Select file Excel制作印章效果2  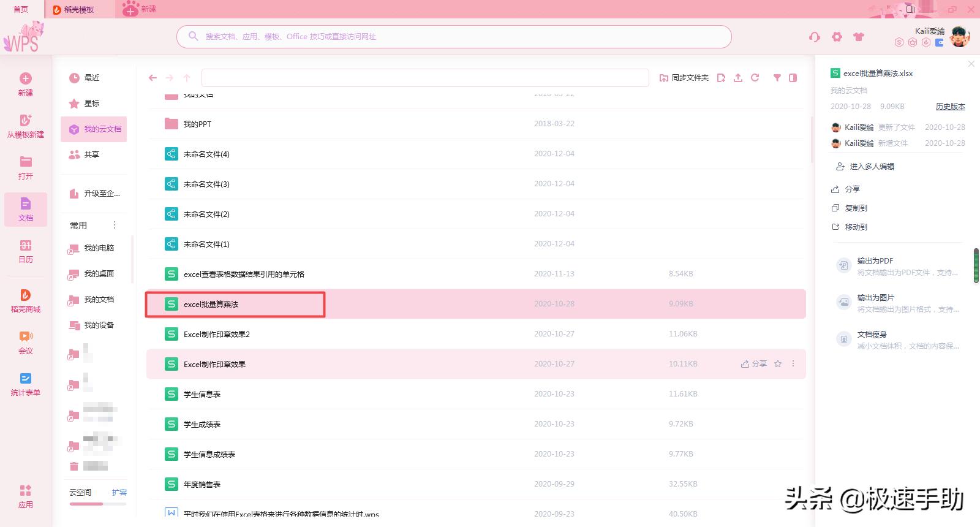[x=475, y=334]
